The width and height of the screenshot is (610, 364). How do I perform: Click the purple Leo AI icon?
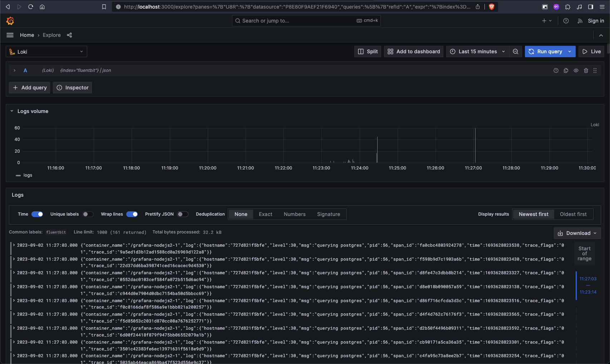click(x=556, y=7)
